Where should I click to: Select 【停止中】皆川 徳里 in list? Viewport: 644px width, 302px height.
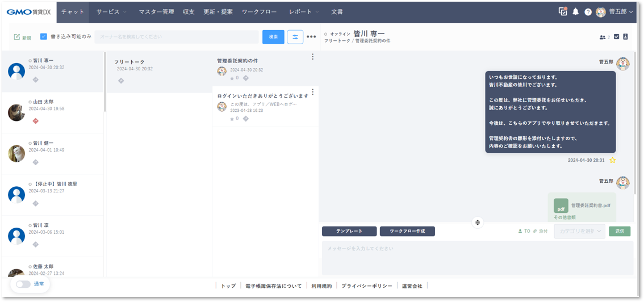53,195
